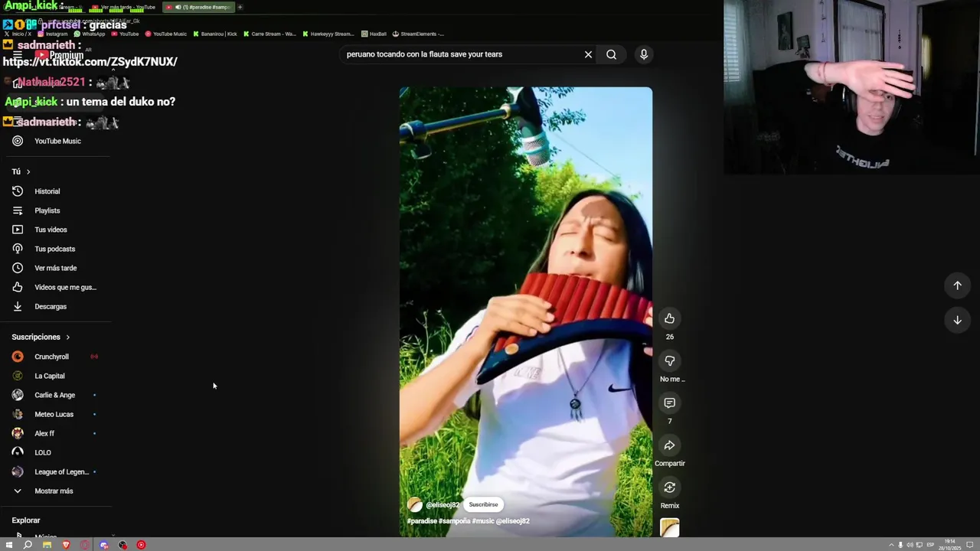Switch to the #paradise #sampoña tab
The width and height of the screenshot is (980, 551).
pyautogui.click(x=198, y=7)
